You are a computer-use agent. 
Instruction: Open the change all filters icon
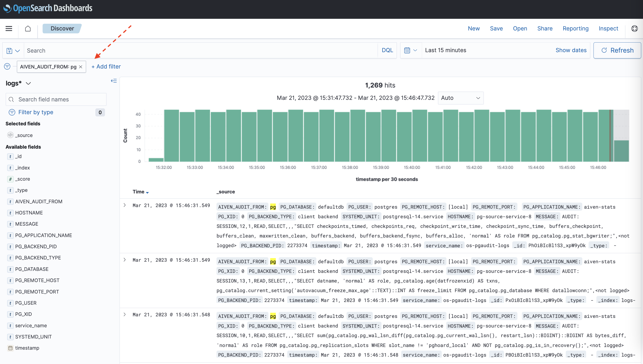[7, 66]
